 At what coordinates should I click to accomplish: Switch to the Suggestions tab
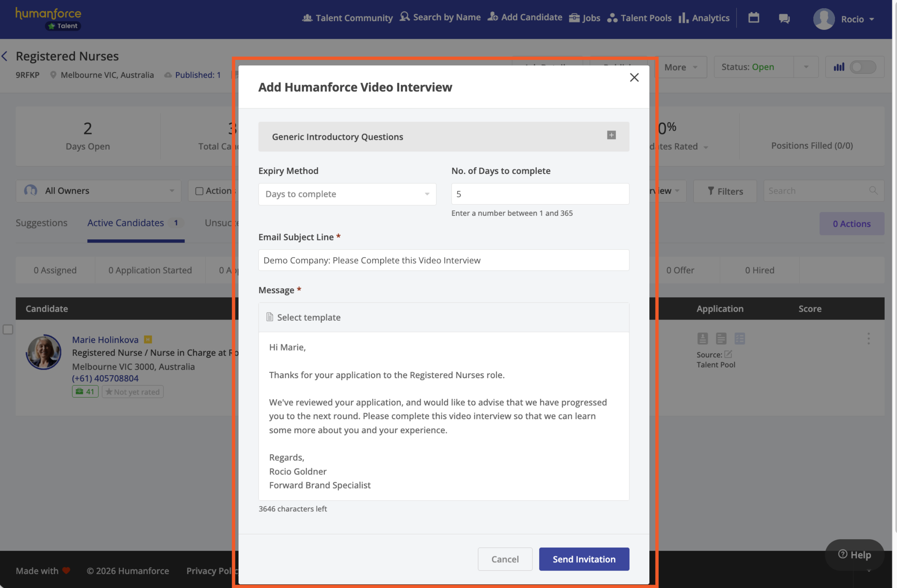click(41, 223)
